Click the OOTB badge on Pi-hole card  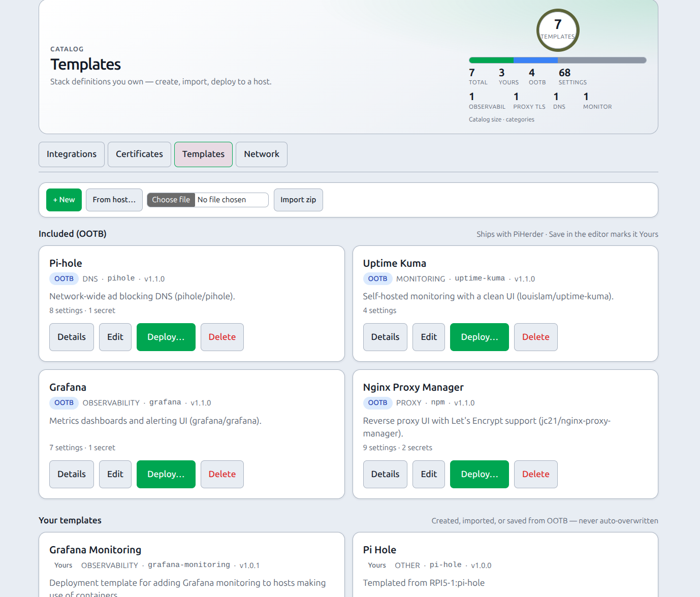[x=64, y=278]
